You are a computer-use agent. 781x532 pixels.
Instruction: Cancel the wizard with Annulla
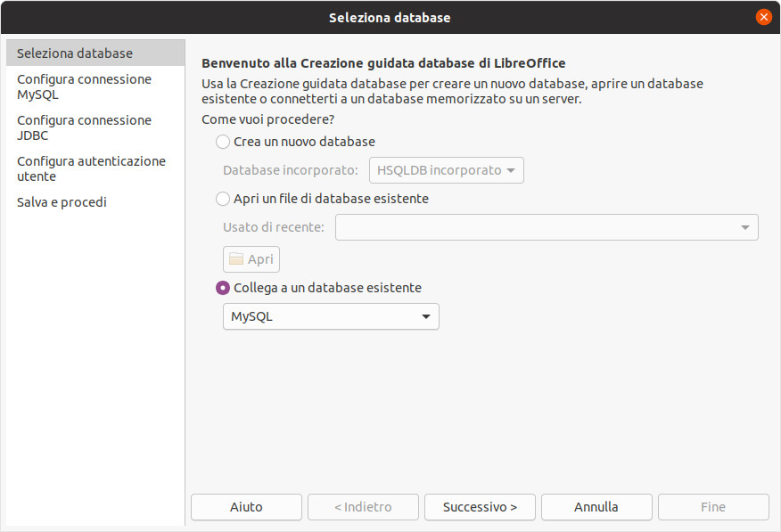coord(596,507)
